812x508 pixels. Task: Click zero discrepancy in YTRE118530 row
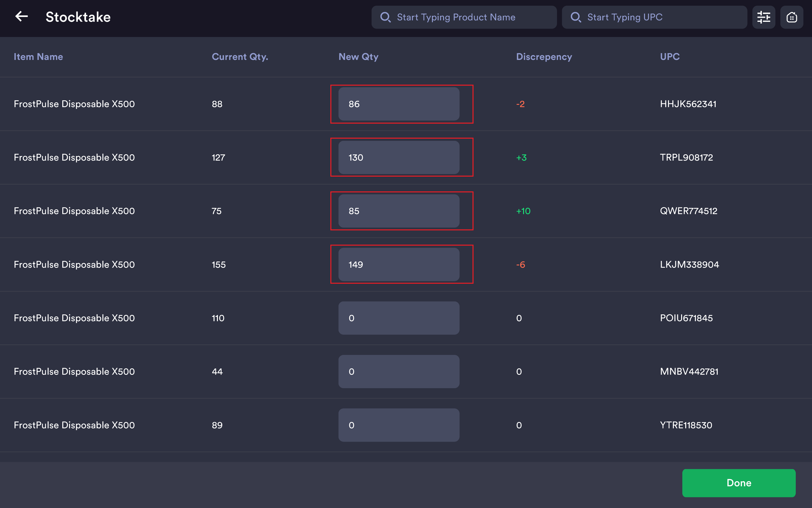coord(519,425)
